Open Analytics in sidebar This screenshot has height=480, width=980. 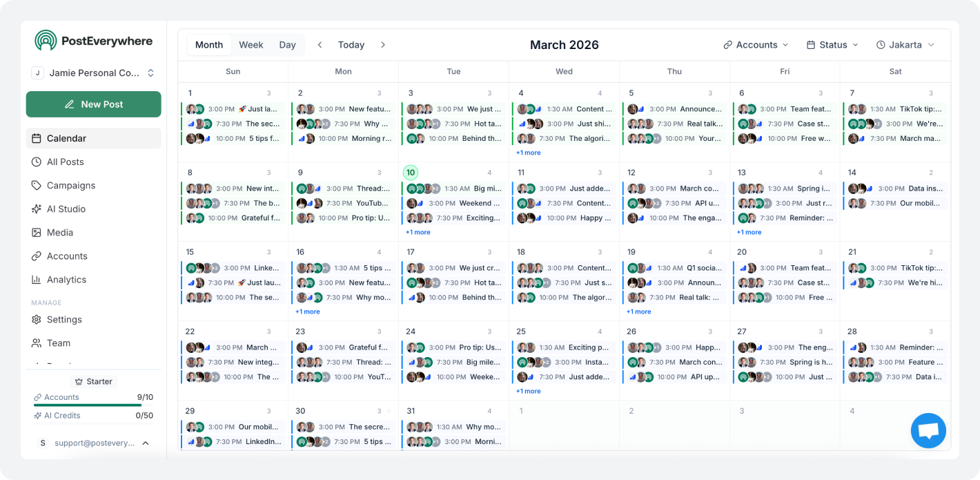[x=93, y=280]
